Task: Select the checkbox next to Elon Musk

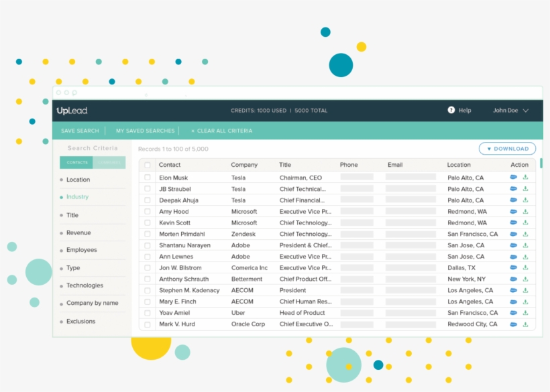Action: point(148,178)
